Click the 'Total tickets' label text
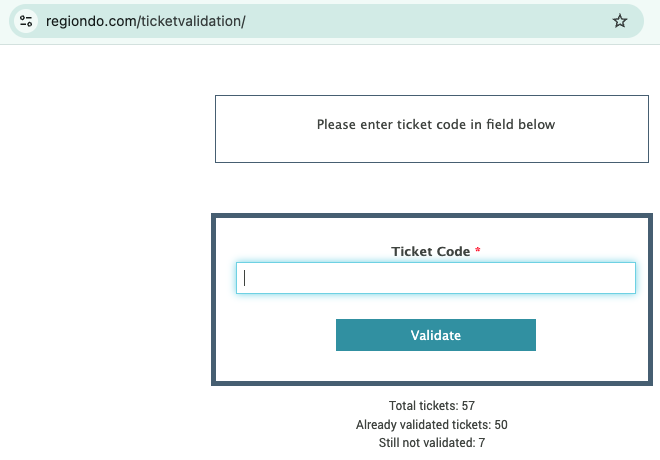 coord(423,406)
